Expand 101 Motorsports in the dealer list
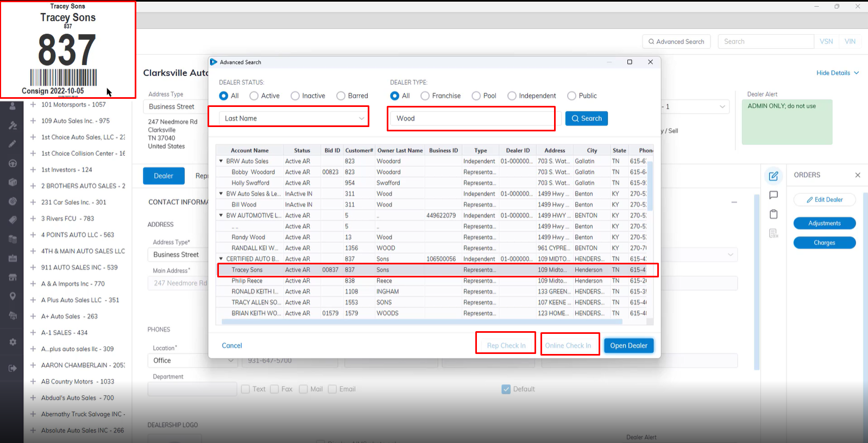The height and width of the screenshot is (443, 868). click(x=33, y=105)
